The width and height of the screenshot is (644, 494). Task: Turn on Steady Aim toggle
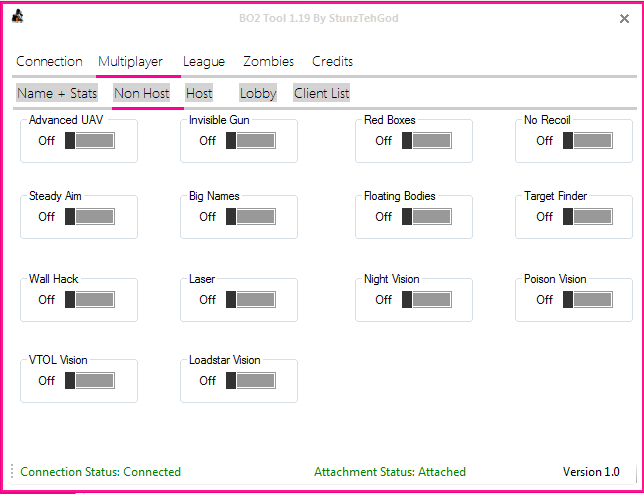tap(90, 217)
